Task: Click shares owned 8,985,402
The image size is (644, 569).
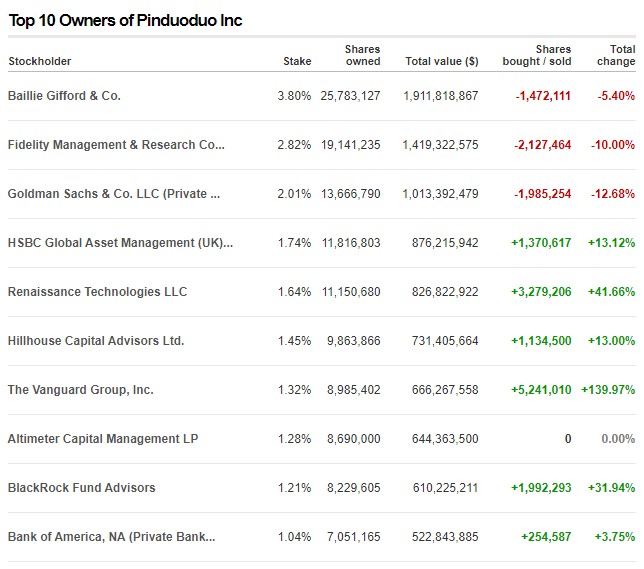Action: click(354, 389)
